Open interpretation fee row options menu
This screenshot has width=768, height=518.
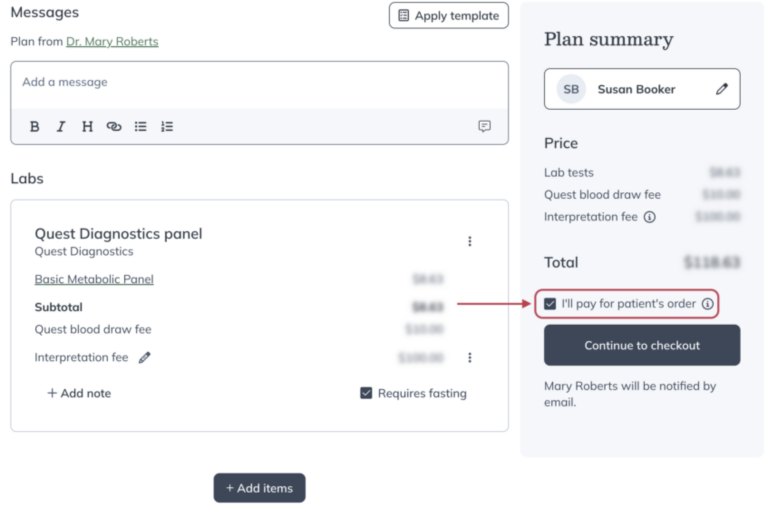[x=470, y=357]
